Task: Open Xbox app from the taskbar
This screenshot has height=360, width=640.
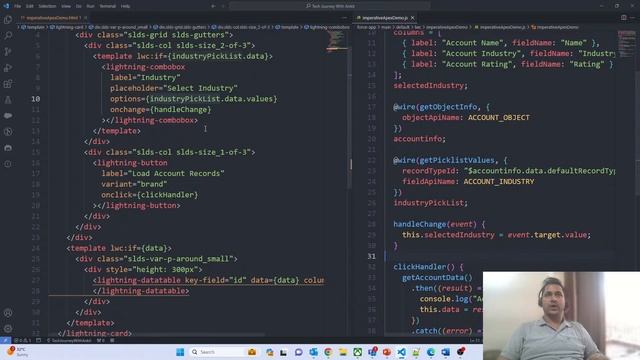Action: tap(358, 352)
